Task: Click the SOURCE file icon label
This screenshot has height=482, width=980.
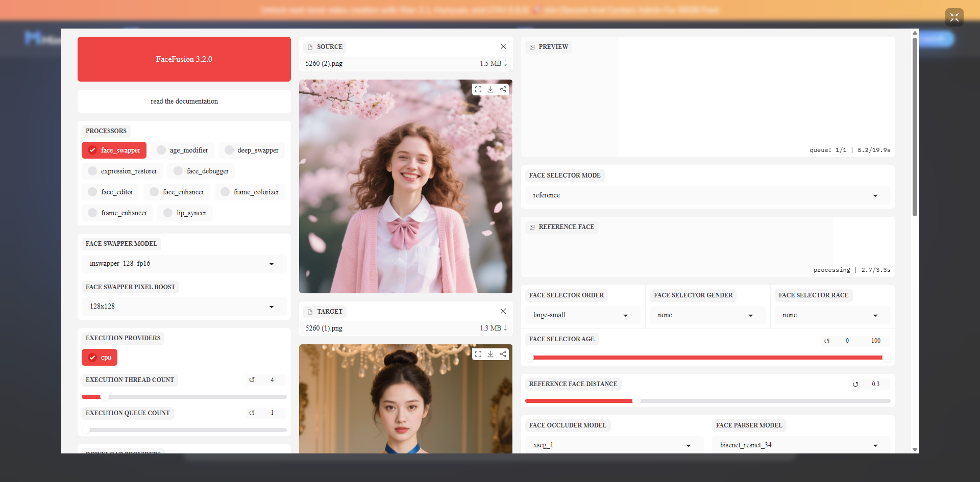Action: point(325,47)
